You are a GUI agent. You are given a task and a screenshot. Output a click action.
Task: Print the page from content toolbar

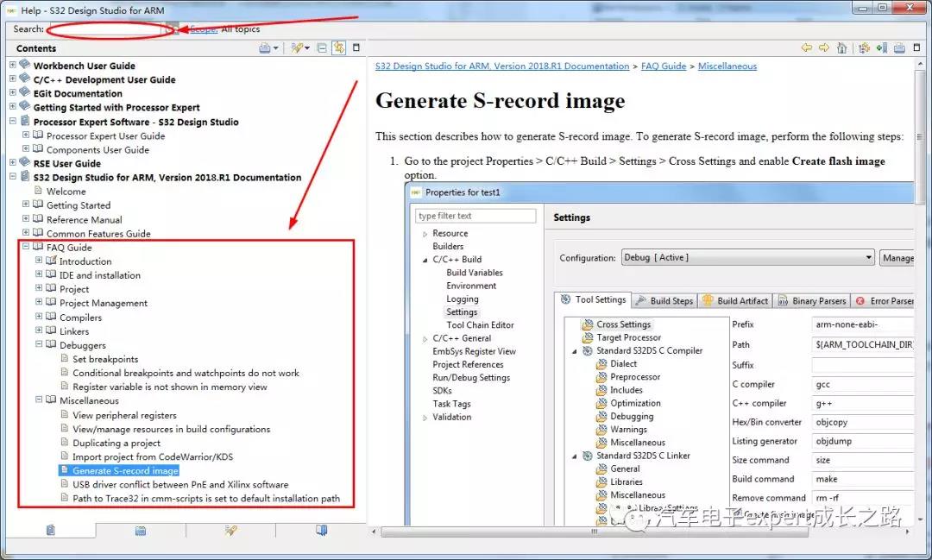899,48
